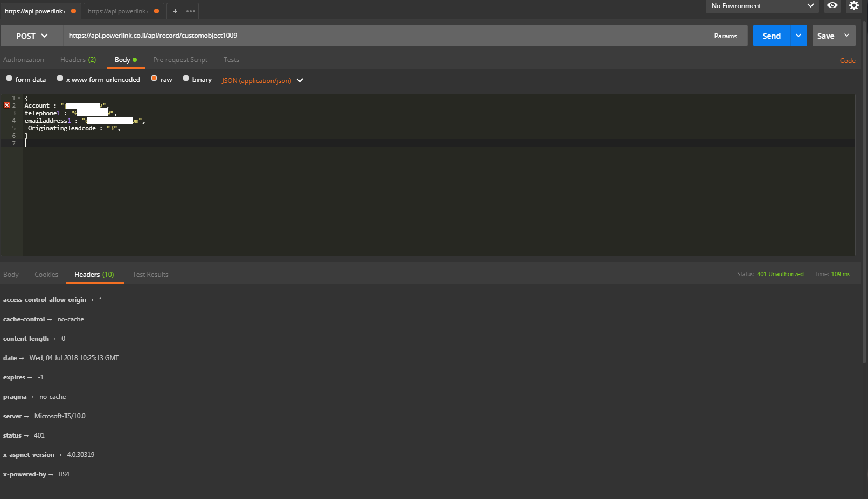Open No Environment selector dropdown
868x499 pixels.
point(762,6)
